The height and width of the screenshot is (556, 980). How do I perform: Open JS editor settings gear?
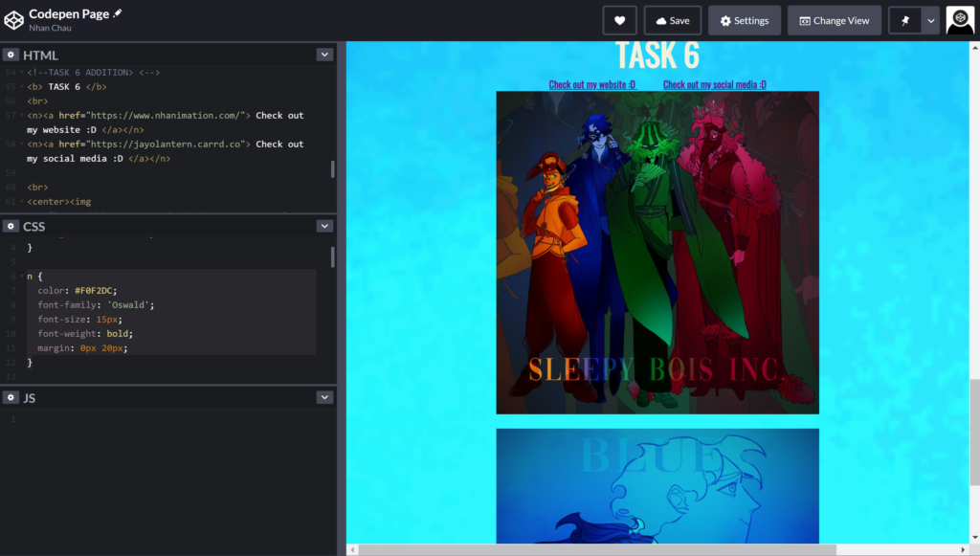point(11,397)
